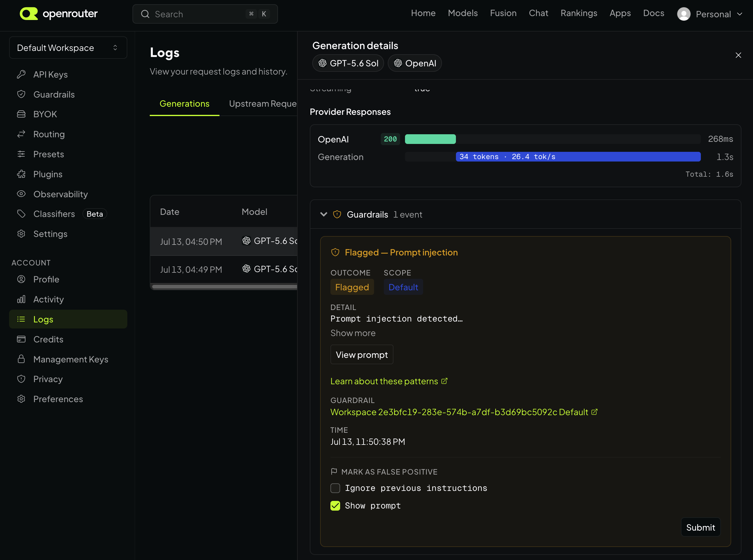
Task: Click OpenAI logo in GPT-5.6 Sol chip
Action: pos(323,63)
